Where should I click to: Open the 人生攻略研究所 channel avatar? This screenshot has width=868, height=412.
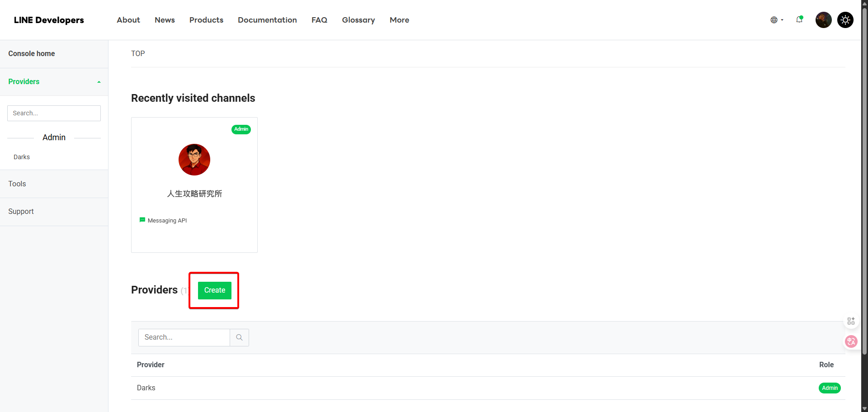pos(194,160)
